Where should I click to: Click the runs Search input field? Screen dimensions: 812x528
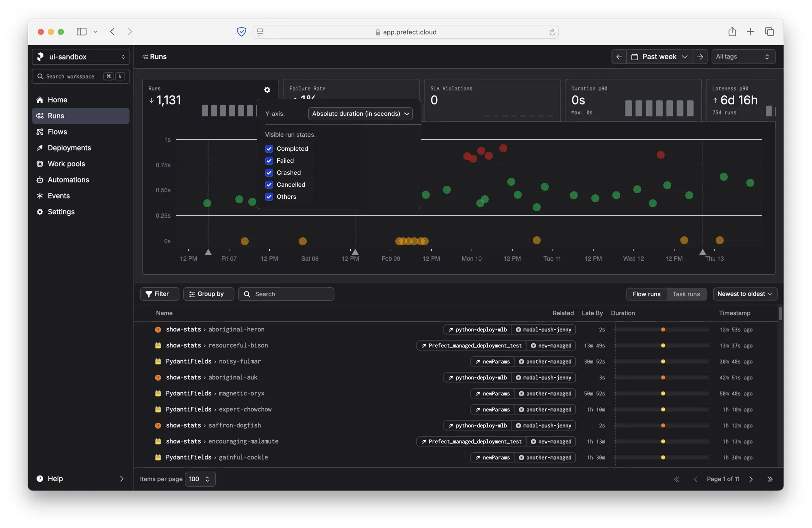point(286,294)
